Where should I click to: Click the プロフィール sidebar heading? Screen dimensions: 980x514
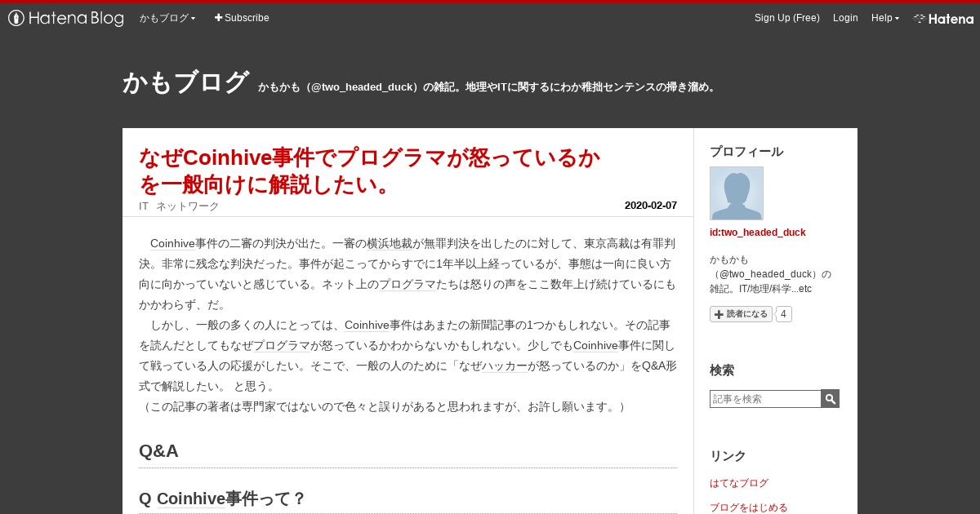pos(746,152)
